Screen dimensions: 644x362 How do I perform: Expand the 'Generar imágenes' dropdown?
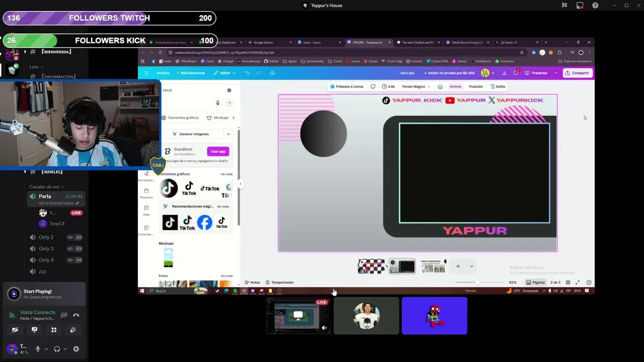(228, 134)
